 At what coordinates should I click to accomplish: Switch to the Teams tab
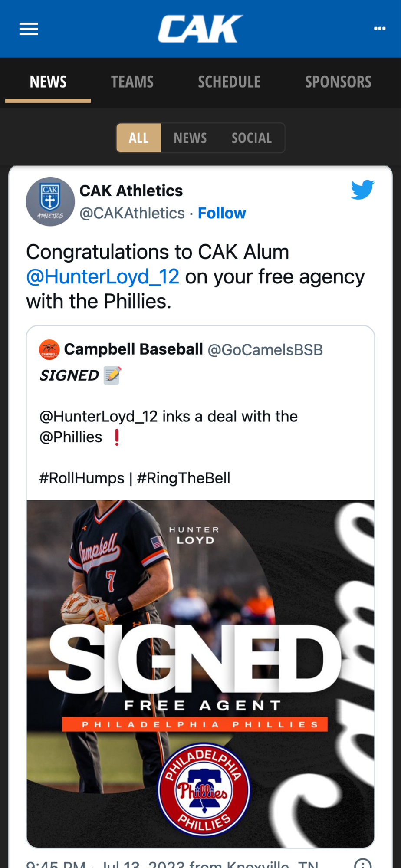pos(132,82)
